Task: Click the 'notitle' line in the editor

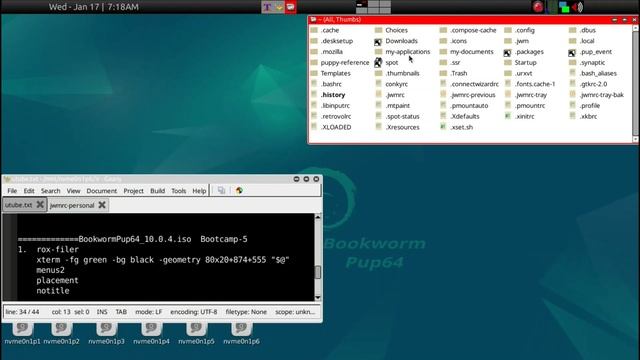Action: (x=53, y=291)
